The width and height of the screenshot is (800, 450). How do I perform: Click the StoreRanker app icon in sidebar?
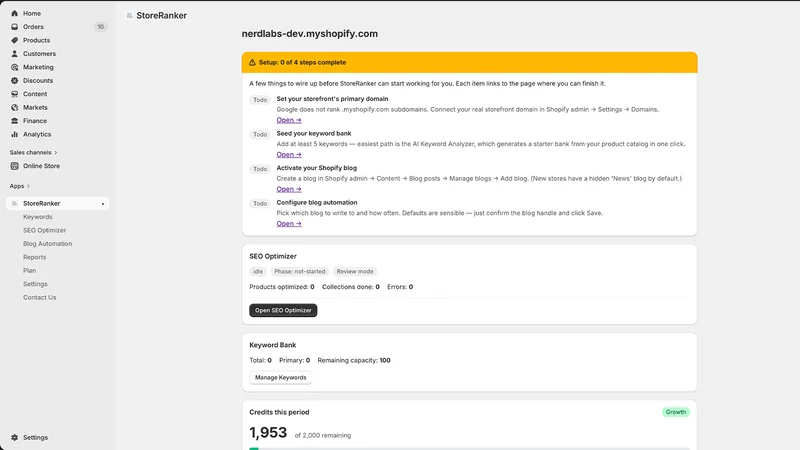14,204
